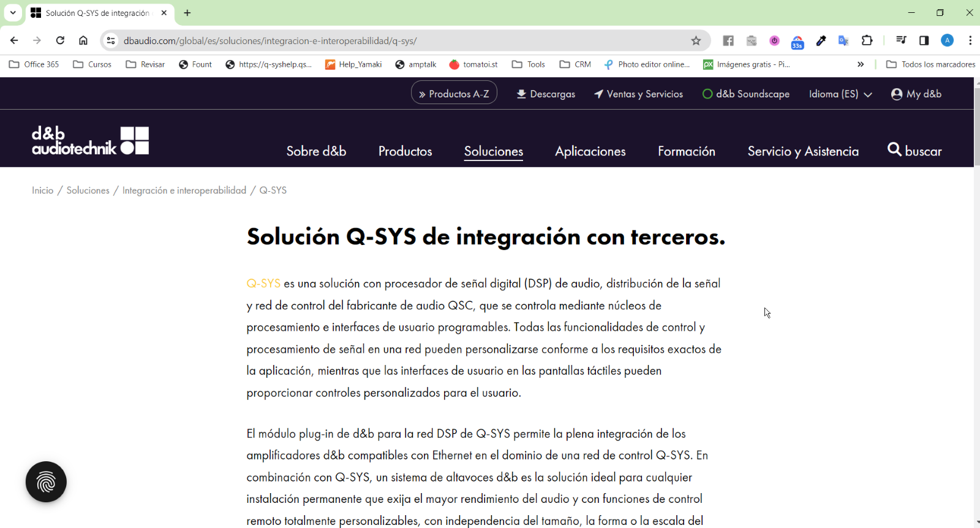Close the Solución Q-SYS tab
Screen dimensions: 980x528
pyautogui.click(x=164, y=12)
